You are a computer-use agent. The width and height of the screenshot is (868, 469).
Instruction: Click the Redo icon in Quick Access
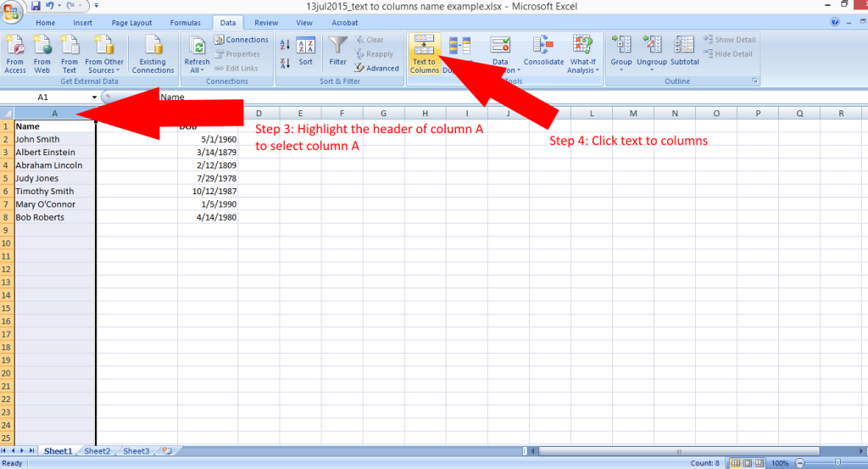coord(70,6)
